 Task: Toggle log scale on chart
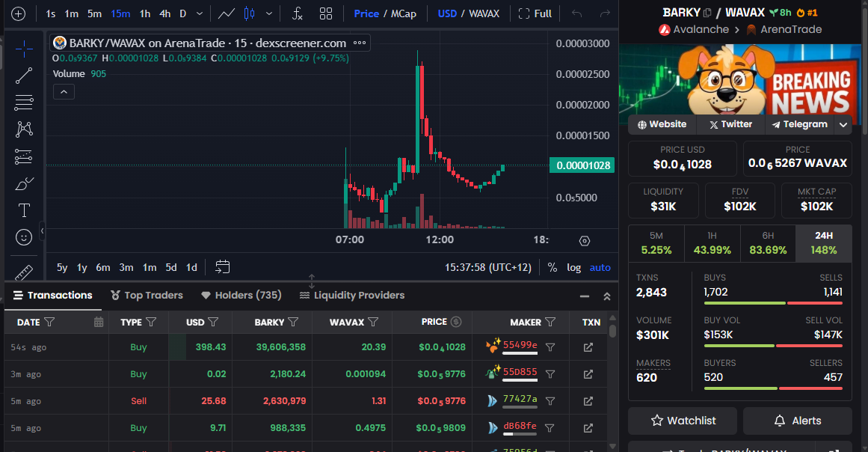coord(573,267)
